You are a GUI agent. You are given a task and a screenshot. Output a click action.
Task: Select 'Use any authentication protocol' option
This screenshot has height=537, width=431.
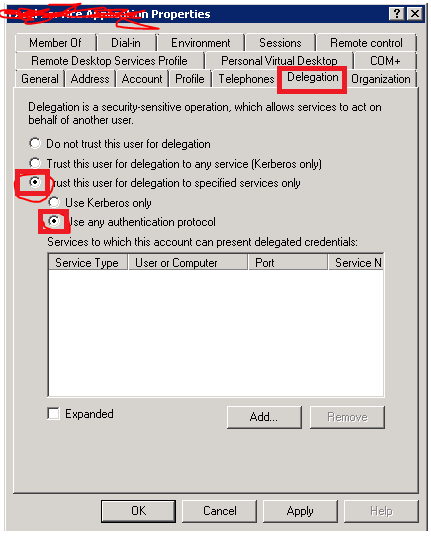pos(54,221)
